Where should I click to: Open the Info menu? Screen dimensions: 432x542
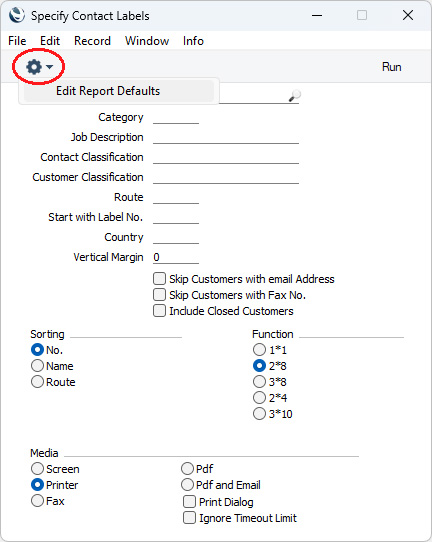pyautogui.click(x=193, y=41)
